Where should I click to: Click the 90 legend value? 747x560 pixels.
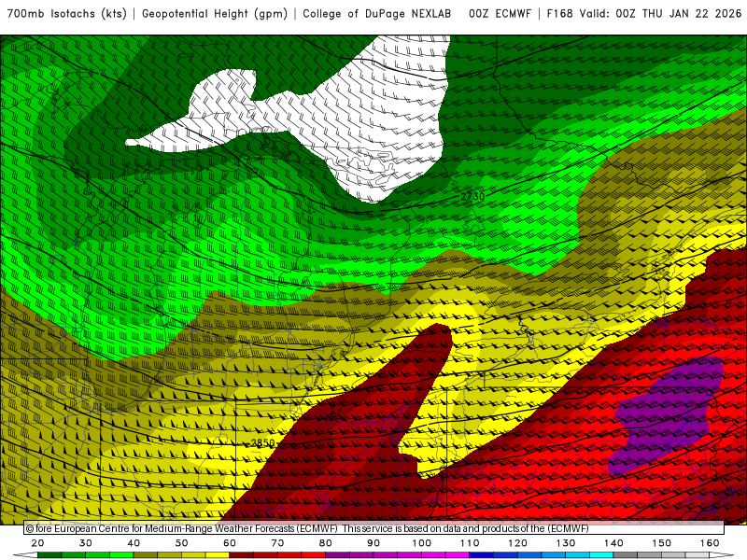pos(373,543)
